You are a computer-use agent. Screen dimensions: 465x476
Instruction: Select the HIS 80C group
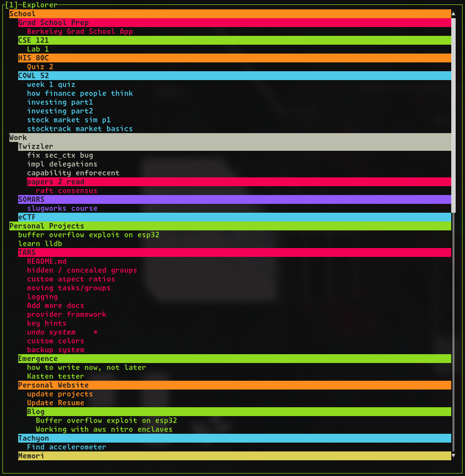pos(235,58)
